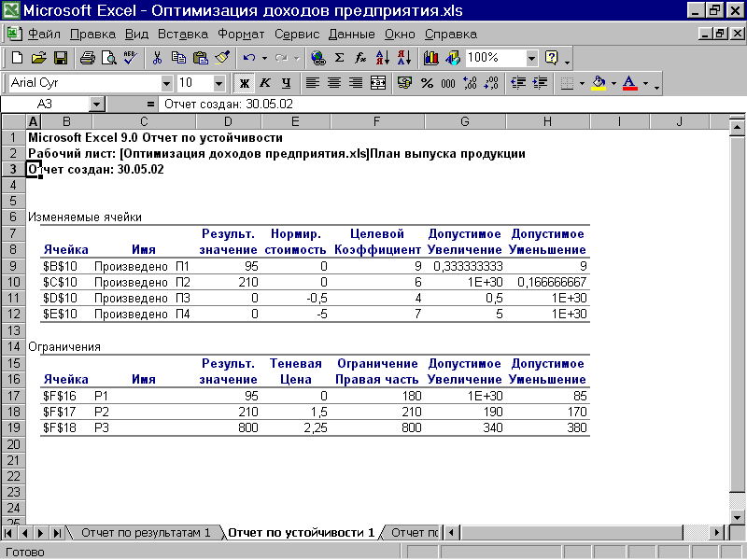Apply yellow fill color bucket
Screen dimensions: 747x560
pos(599,83)
